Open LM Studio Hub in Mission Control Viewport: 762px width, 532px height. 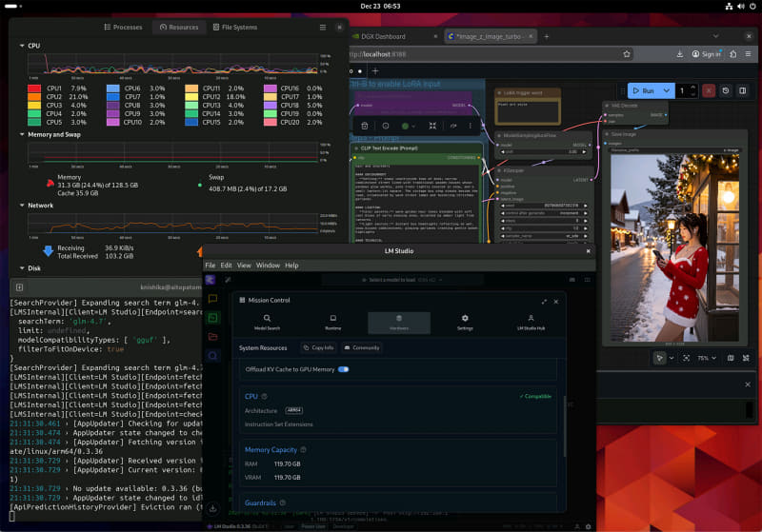[x=531, y=323]
